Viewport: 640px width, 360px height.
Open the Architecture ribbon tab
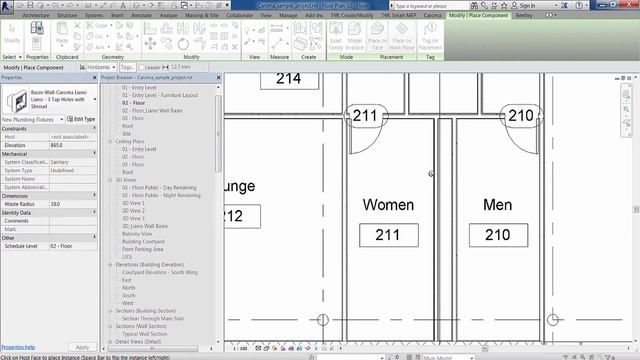(x=36, y=15)
